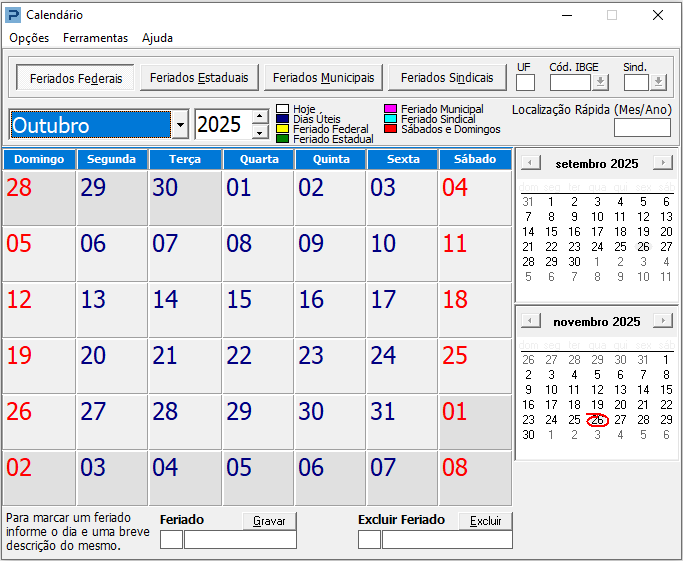Select day 15 in setembro mini calendar

tap(551, 232)
